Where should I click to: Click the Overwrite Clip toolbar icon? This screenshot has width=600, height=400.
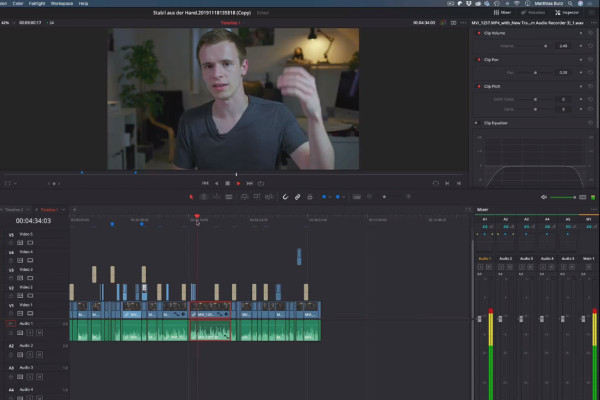[256, 197]
